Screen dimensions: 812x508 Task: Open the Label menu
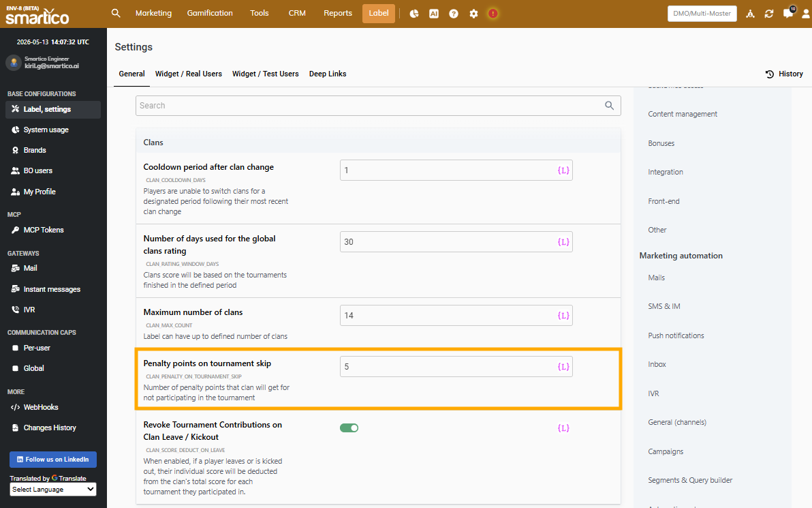379,14
